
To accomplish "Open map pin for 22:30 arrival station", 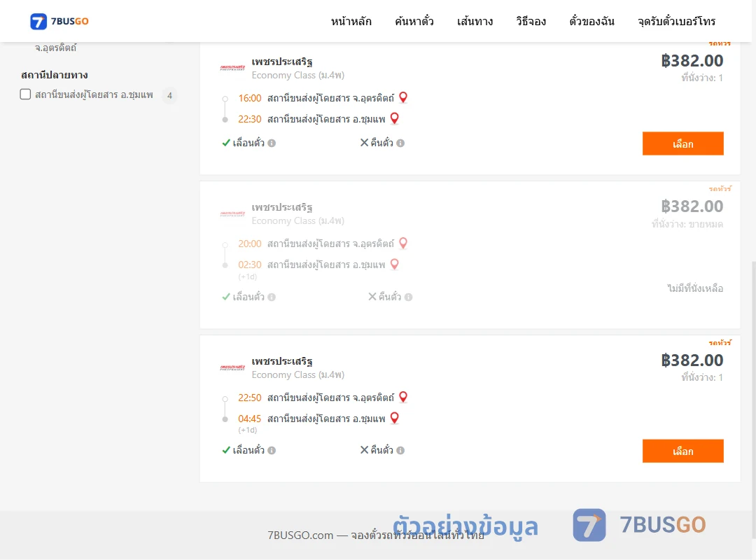I will 394,119.
